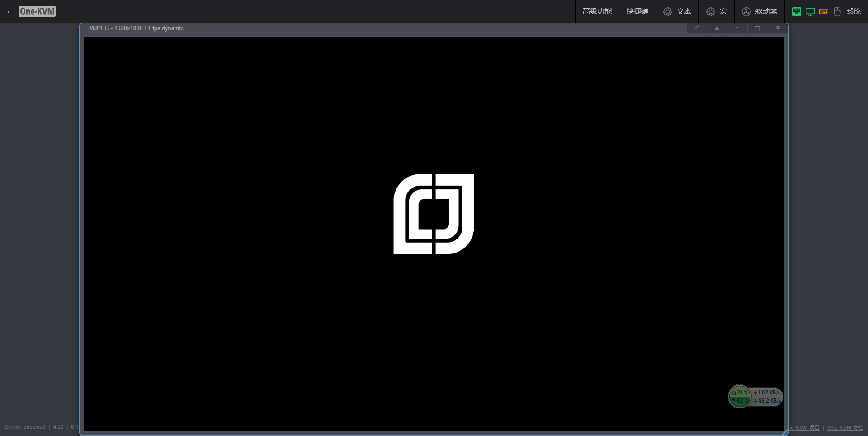Image resolution: width=868 pixels, height=436 pixels.
Task: Click the dot button in stream titlebar
Action: click(x=737, y=28)
